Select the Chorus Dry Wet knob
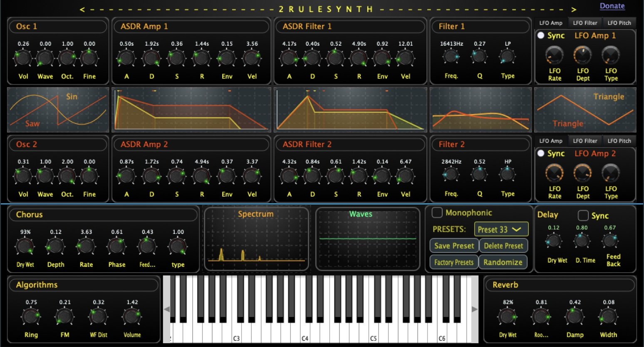 (25, 247)
